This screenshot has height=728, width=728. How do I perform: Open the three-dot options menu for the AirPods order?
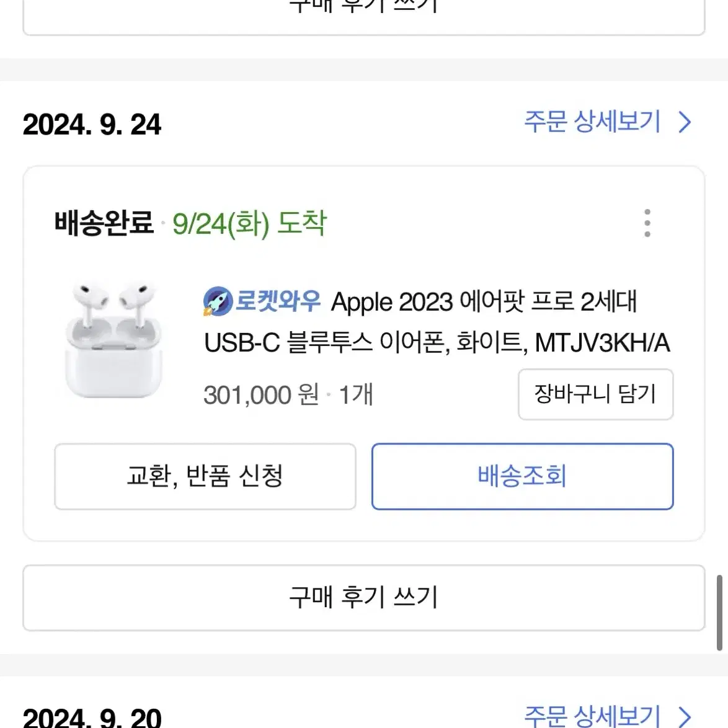click(x=647, y=223)
